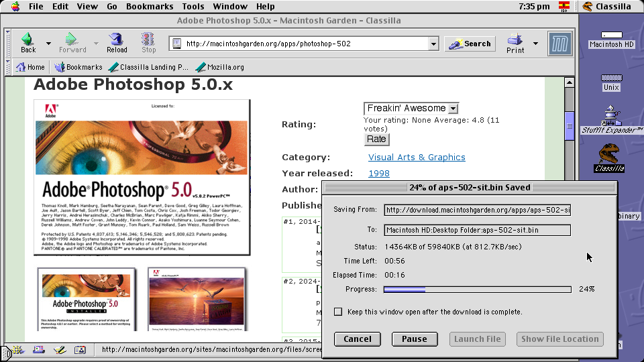Open the URL history dropdown arrow

click(433, 44)
